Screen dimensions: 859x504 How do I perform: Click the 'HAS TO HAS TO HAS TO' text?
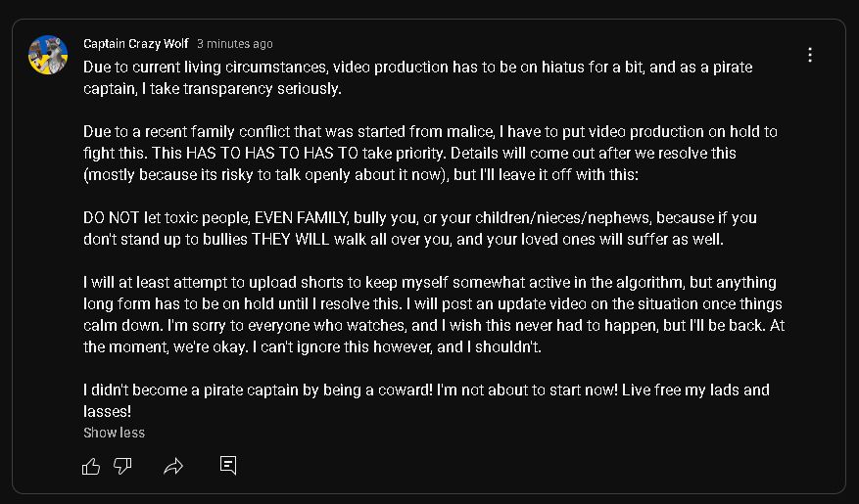[x=272, y=154]
